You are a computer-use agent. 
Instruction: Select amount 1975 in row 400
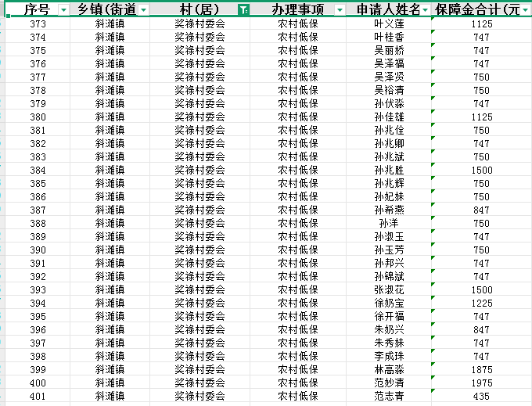[481, 383]
